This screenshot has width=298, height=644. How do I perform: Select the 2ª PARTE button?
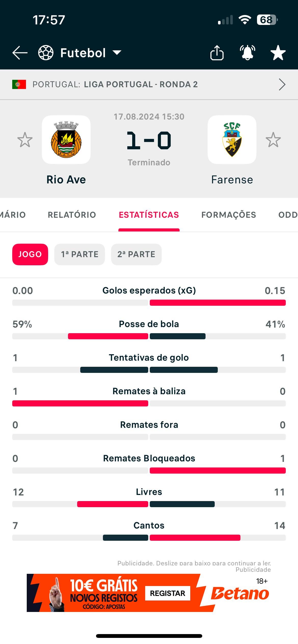(136, 254)
